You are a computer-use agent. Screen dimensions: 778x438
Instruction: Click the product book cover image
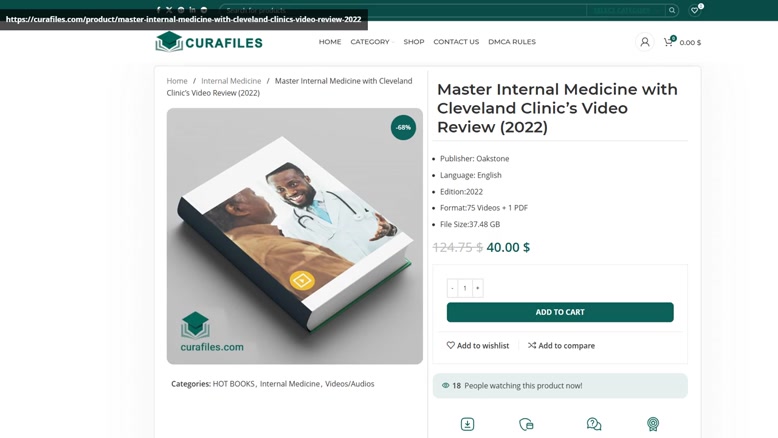coord(295,236)
